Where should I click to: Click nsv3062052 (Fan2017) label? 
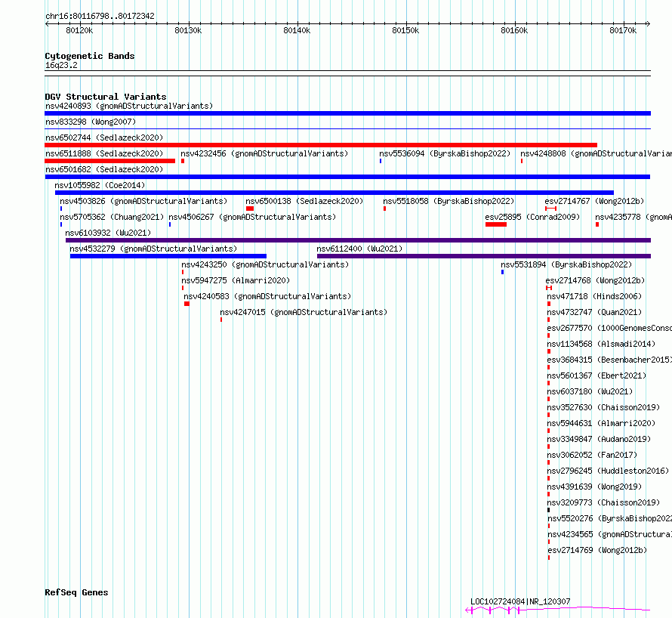click(592, 455)
